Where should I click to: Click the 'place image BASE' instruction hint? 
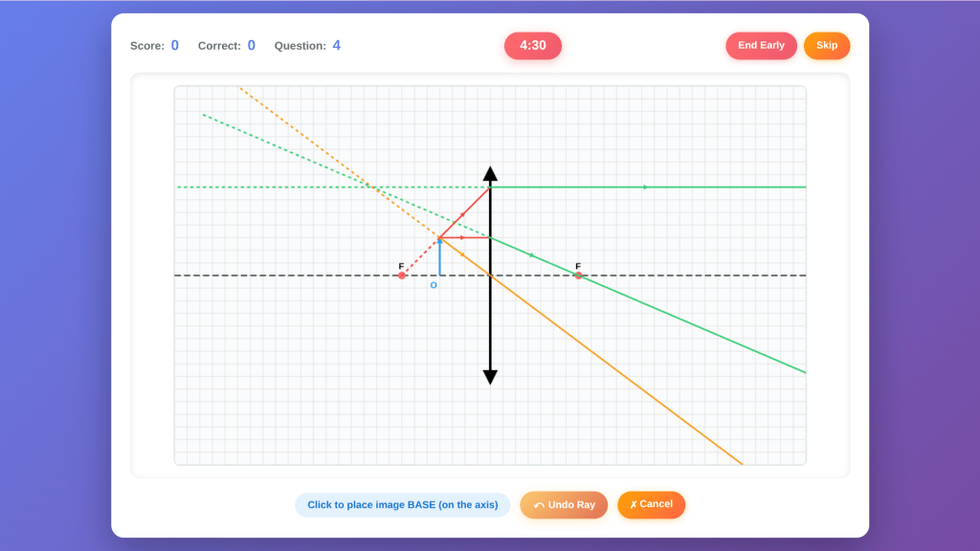point(402,505)
